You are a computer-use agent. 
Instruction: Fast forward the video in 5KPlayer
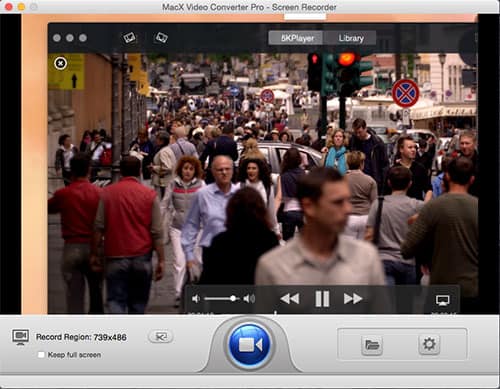pos(353,298)
